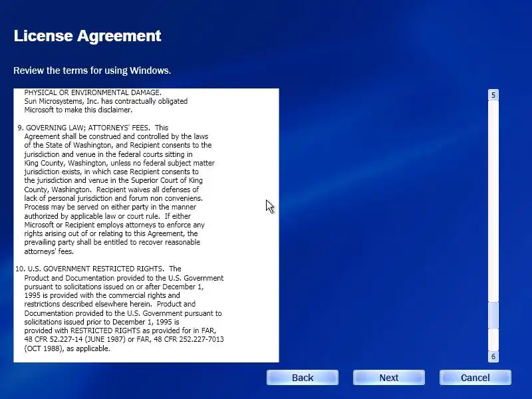Click 'Microsoft to make this disclaimer.' line

[x=78, y=110]
